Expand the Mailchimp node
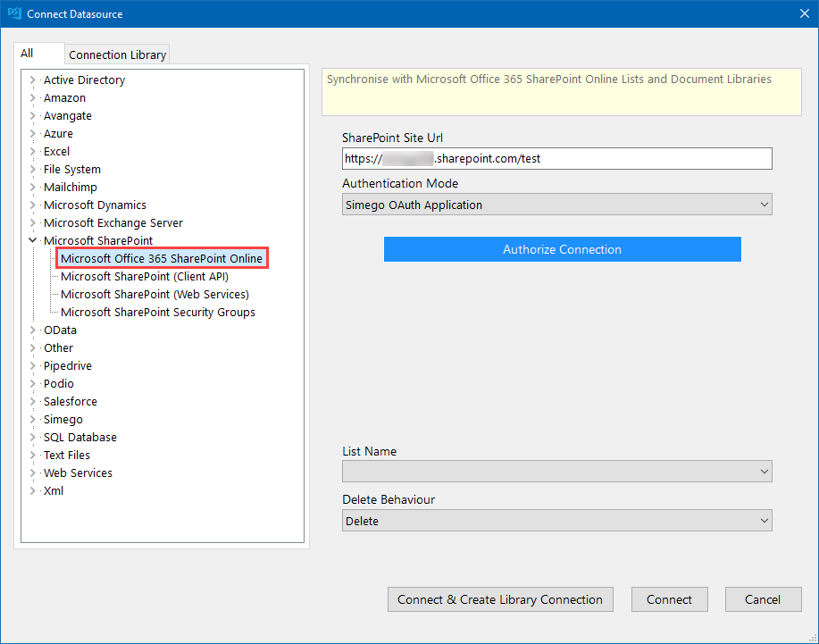Image resolution: width=819 pixels, height=644 pixels. click(32, 187)
